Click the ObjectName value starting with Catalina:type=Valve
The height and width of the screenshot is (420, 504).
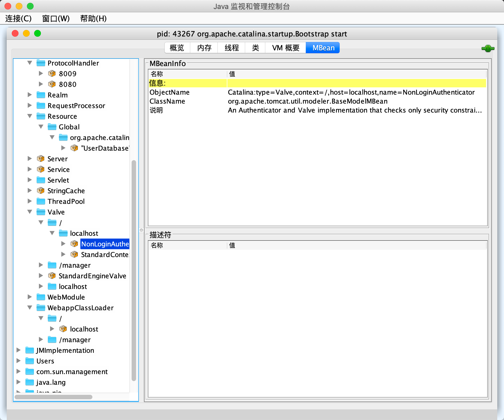click(x=351, y=92)
